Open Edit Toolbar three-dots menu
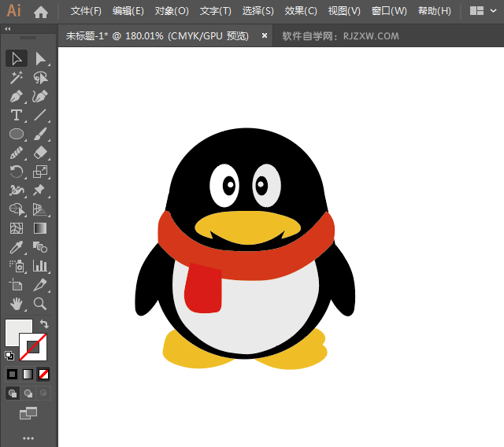504x447 pixels. 28,438
